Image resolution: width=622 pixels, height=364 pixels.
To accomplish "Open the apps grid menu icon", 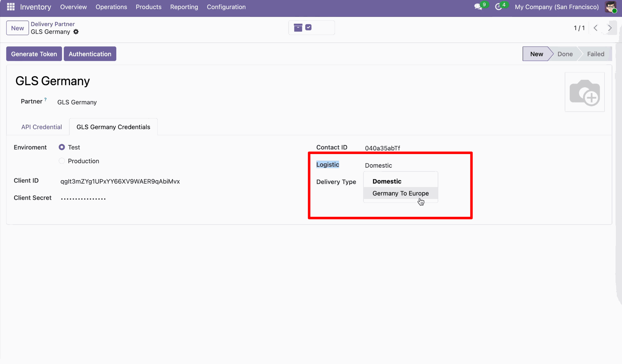I will (x=11, y=7).
